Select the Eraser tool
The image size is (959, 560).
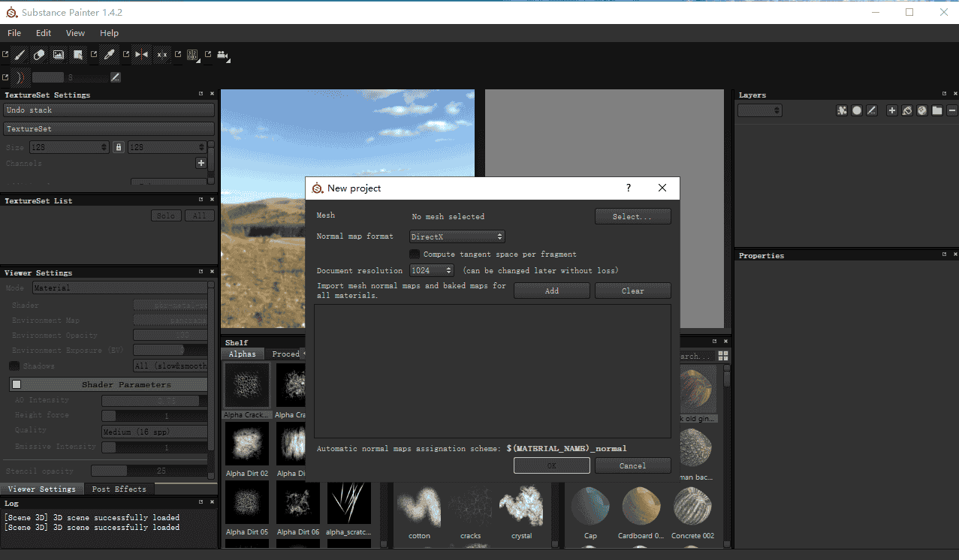pos(39,55)
